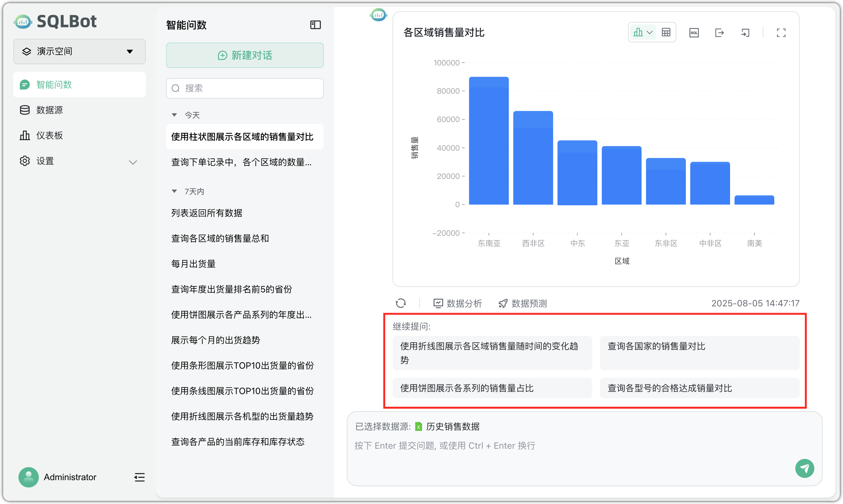The height and width of the screenshot is (504, 843).
Task: Start a 新建对话 conversation
Action: [x=244, y=55]
